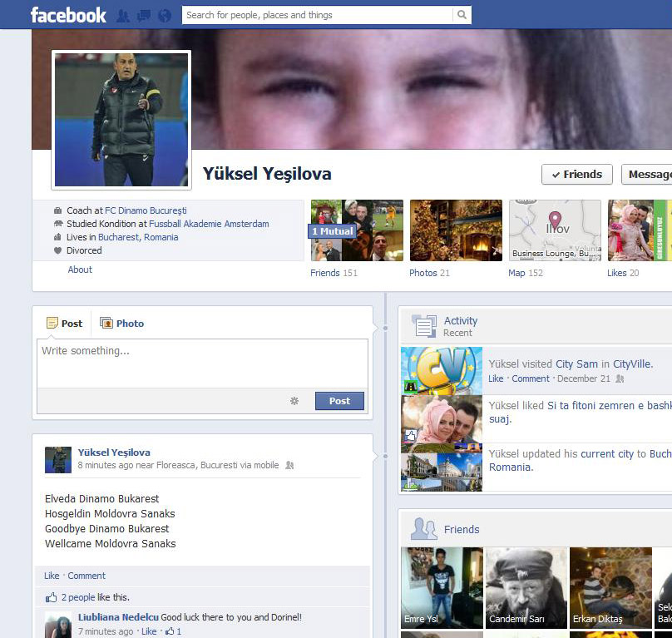Open the Map thumbnail
Screen dimensions: 672x638
click(x=554, y=230)
